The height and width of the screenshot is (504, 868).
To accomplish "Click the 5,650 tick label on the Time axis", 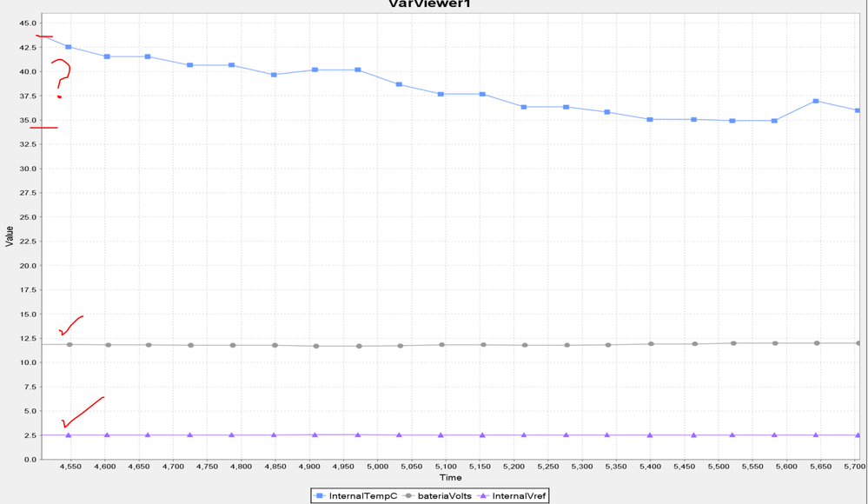I will point(820,467).
